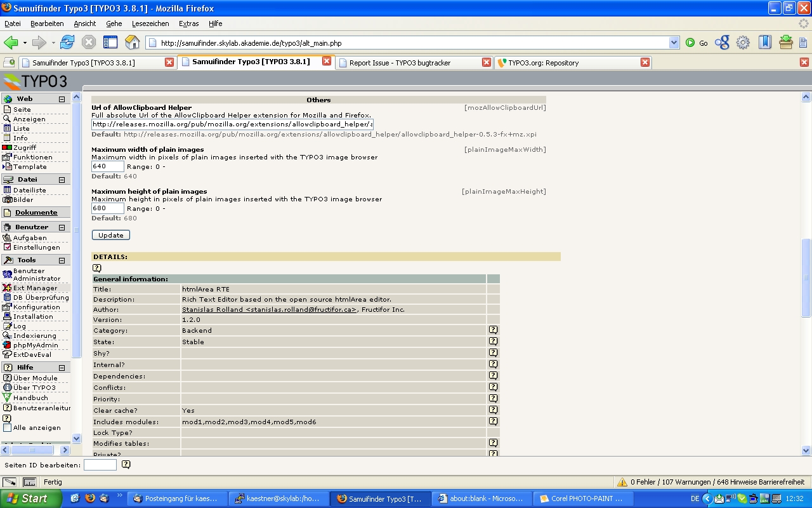The height and width of the screenshot is (508, 812).
Task: Collapse the Tools module group
Action: pyautogui.click(x=62, y=260)
